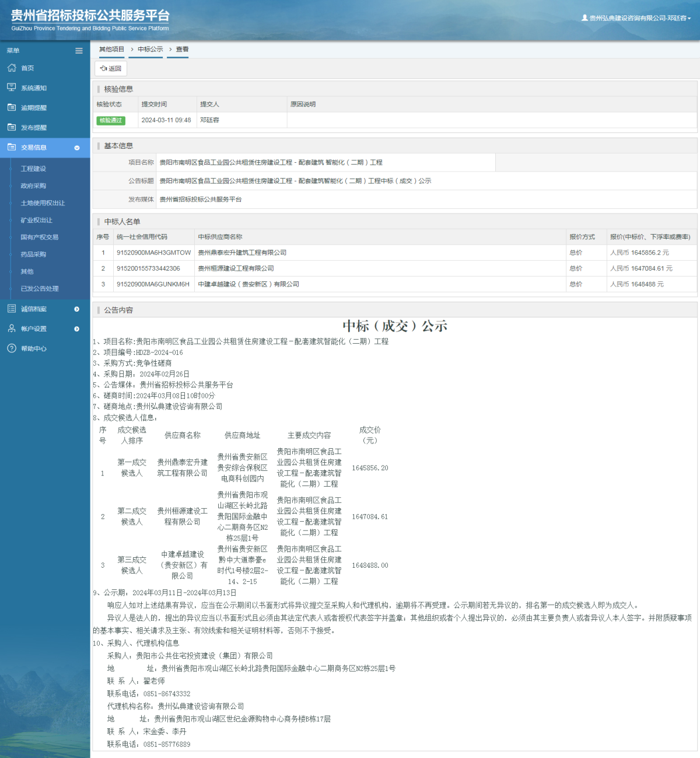700x758 pixels.
Task: Click the 逾期提醒 sidebar icon
Action: point(12,107)
